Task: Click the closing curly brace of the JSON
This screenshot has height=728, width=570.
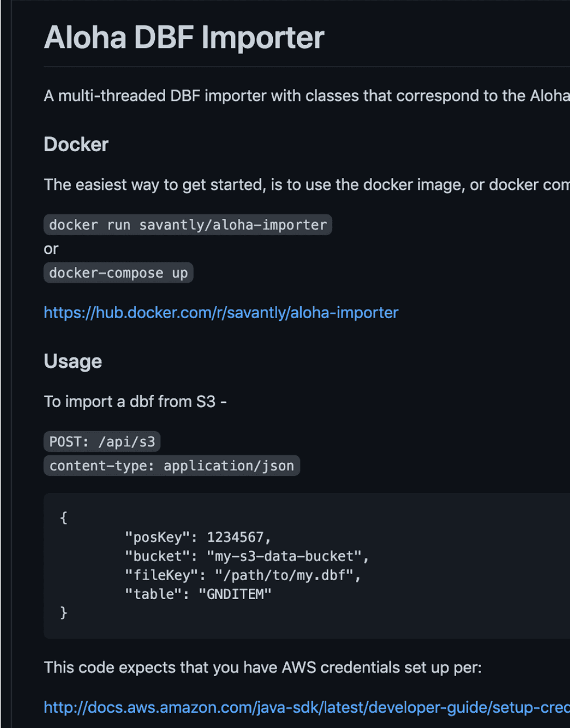Action: 63,613
